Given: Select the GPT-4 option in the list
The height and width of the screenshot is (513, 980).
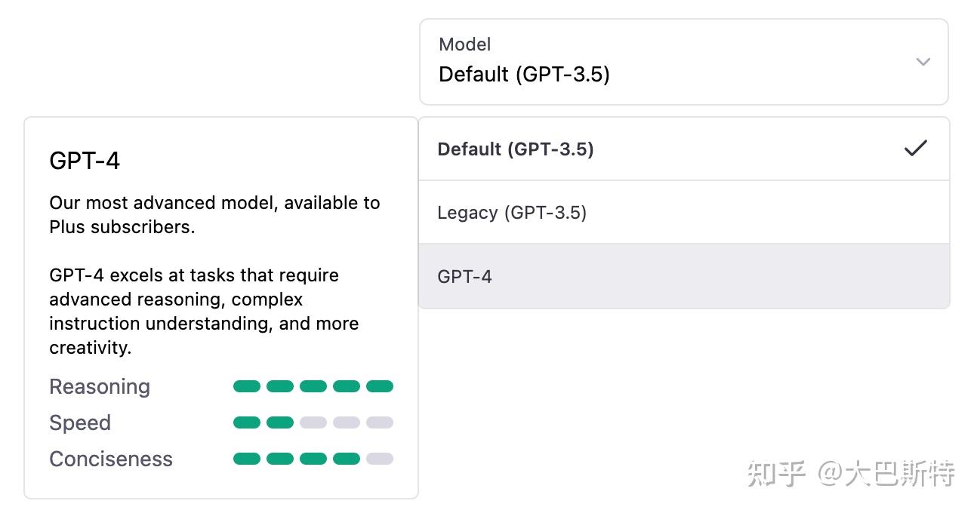Looking at the screenshot, I should 465,277.
